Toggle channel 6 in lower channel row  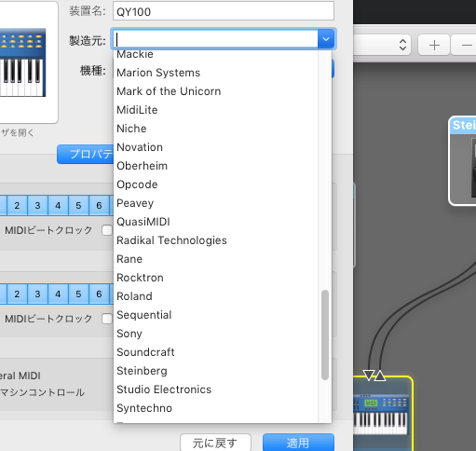(99, 294)
